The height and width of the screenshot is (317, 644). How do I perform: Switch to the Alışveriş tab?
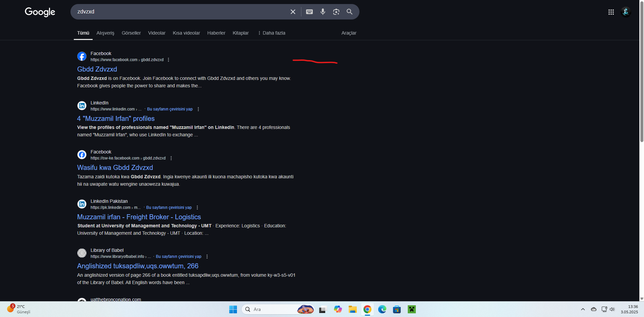tap(105, 33)
